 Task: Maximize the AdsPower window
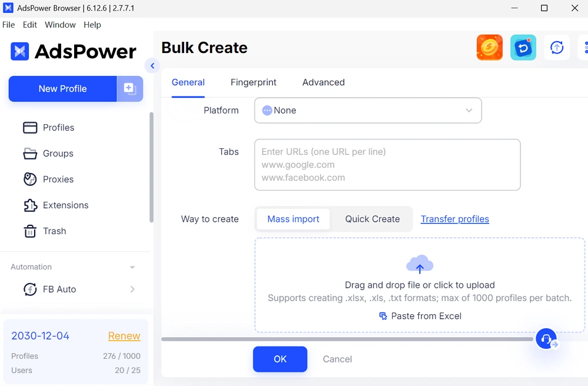(544, 8)
